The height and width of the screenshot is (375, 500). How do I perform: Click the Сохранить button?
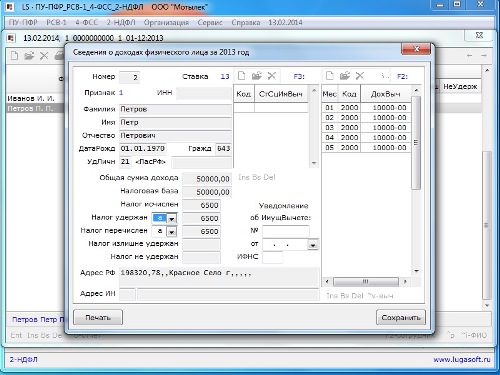point(401,317)
